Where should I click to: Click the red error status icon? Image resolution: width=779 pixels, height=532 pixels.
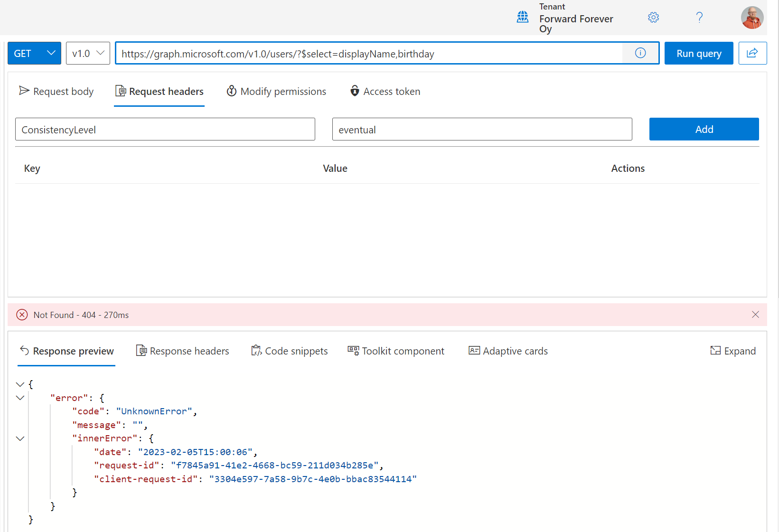22,315
